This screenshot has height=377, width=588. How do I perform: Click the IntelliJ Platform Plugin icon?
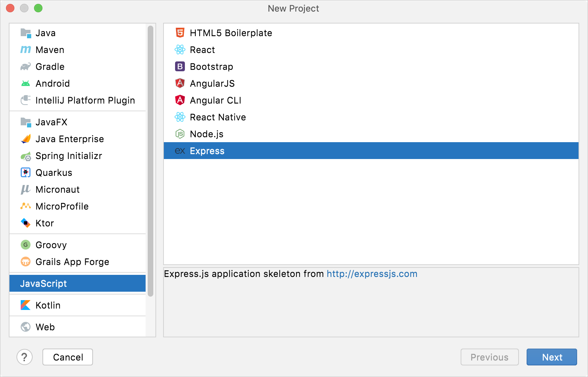tap(26, 100)
